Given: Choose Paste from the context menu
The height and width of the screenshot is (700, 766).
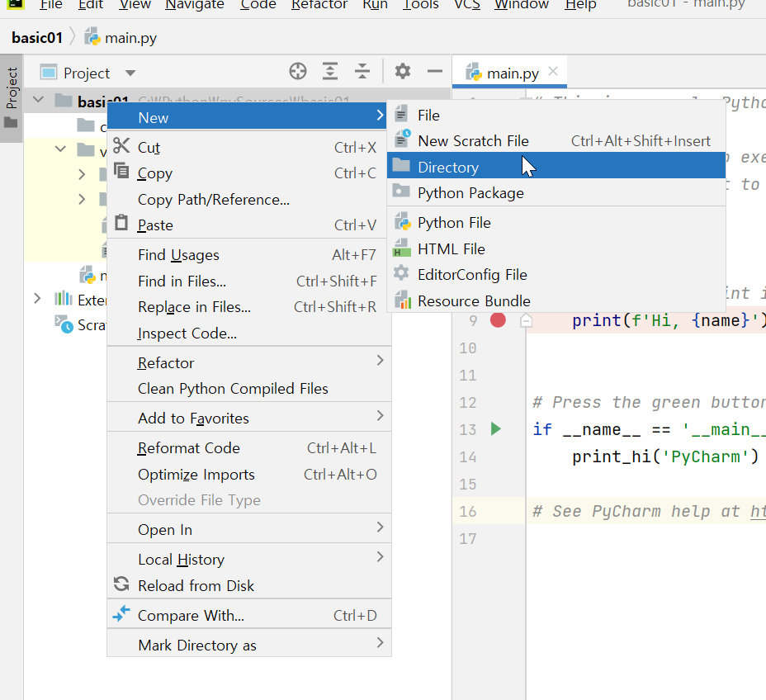Looking at the screenshot, I should tap(247, 225).
